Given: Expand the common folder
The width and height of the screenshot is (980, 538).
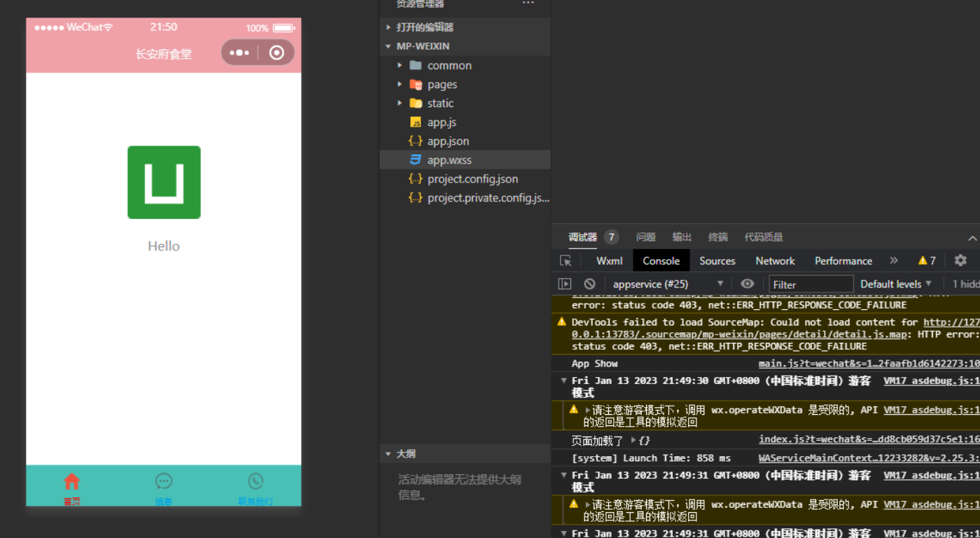Looking at the screenshot, I should coord(400,65).
